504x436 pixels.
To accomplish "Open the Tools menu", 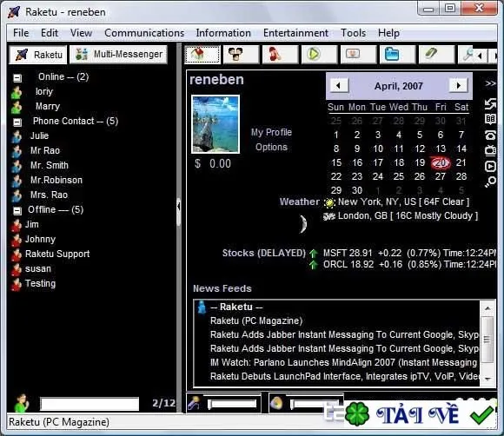I will (x=354, y=33).
